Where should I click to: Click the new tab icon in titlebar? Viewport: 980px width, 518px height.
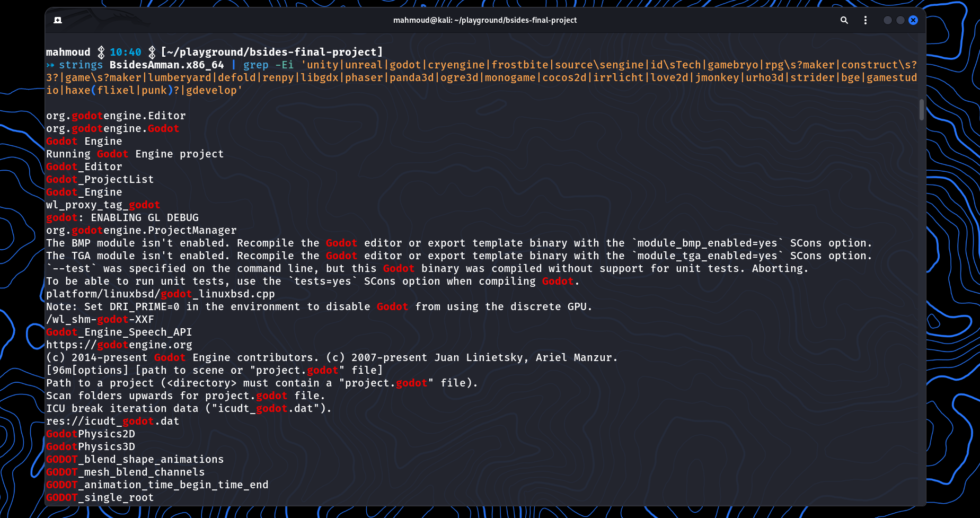click(58, 20)
